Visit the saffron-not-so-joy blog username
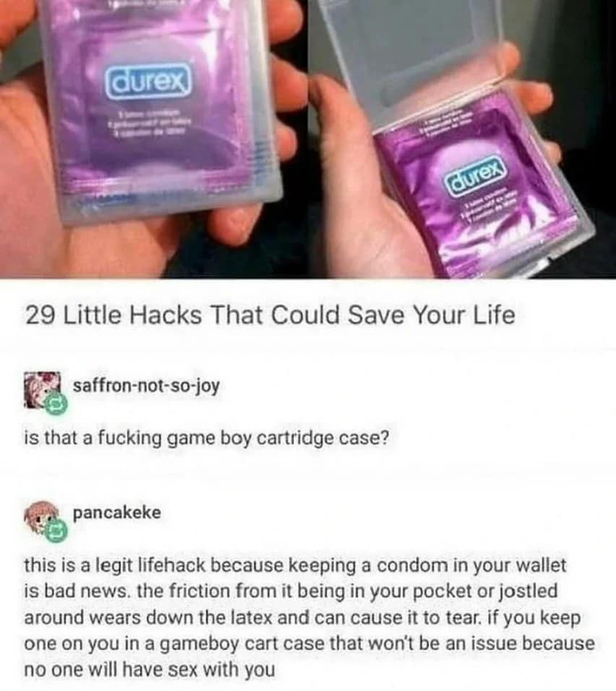Screen dimensions: 616x691 (146, 386)
